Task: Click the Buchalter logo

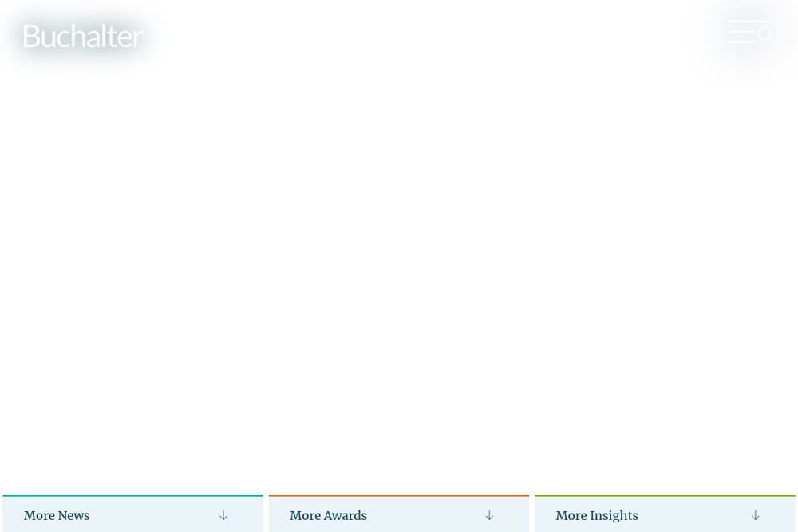Action: point(83,36)
